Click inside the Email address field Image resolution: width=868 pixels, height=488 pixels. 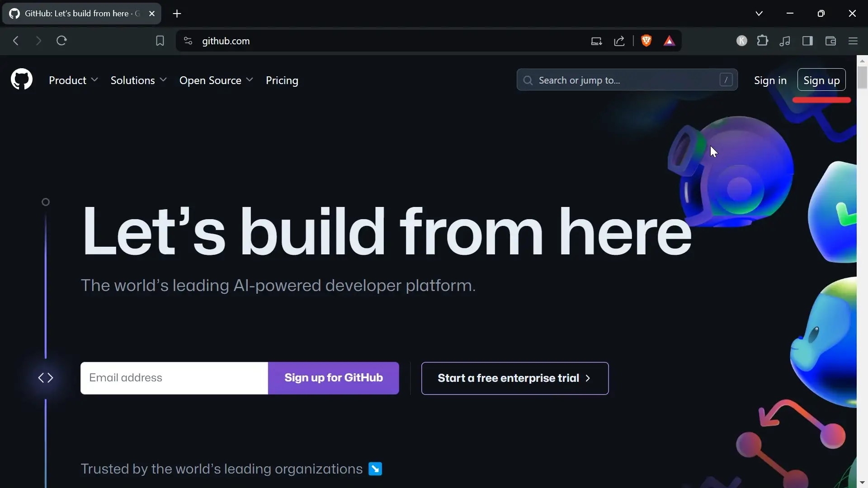click(x=173, y=378)
